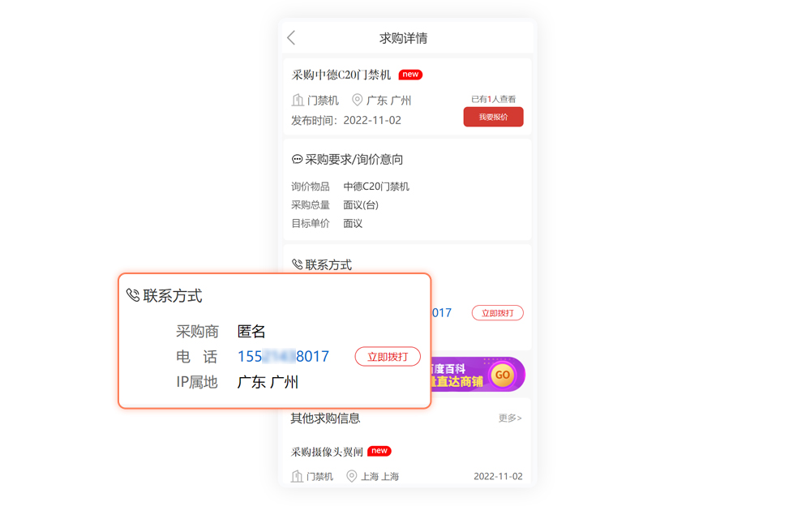Click phone number 155****8017 in the popup
793x532 pixels.
[283, 357]
